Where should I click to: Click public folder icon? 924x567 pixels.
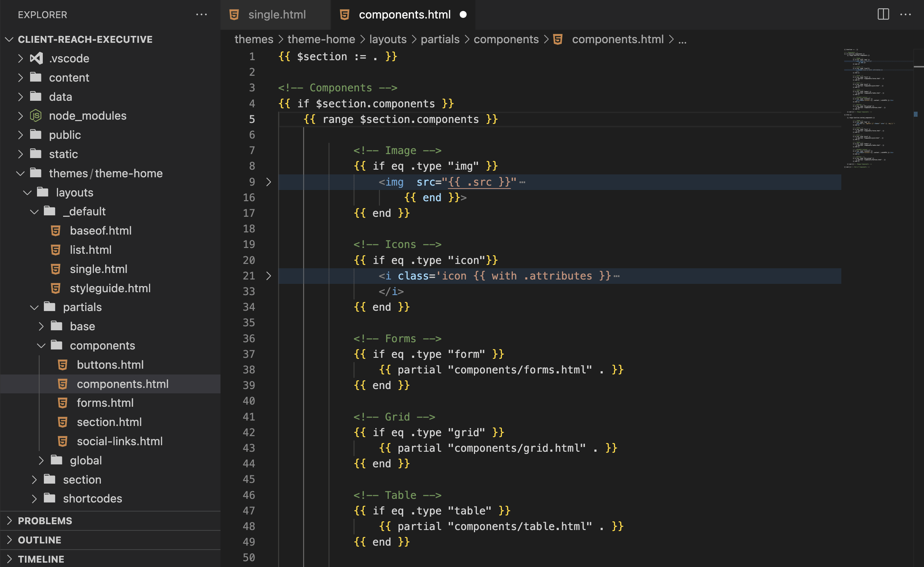(x=36, y=134)
